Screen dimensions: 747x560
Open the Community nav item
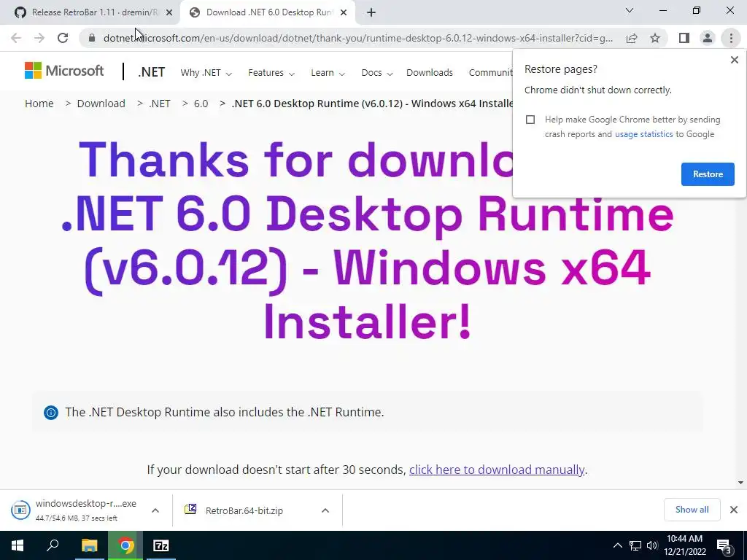click(x=491, y=73)
